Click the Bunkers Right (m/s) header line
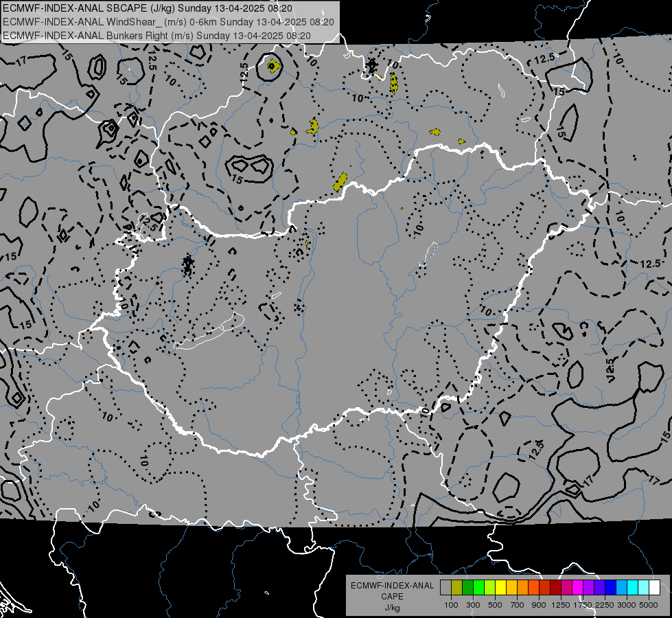 point(157,36)
